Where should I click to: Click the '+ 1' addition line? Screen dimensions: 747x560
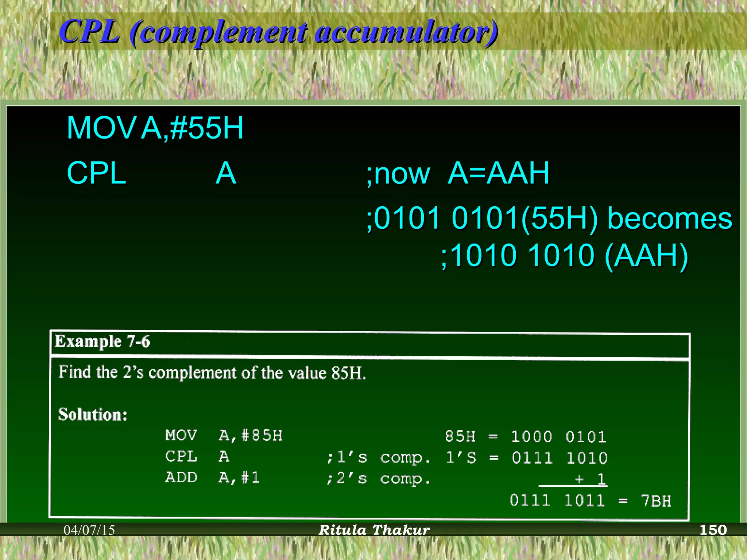(590, 479)
